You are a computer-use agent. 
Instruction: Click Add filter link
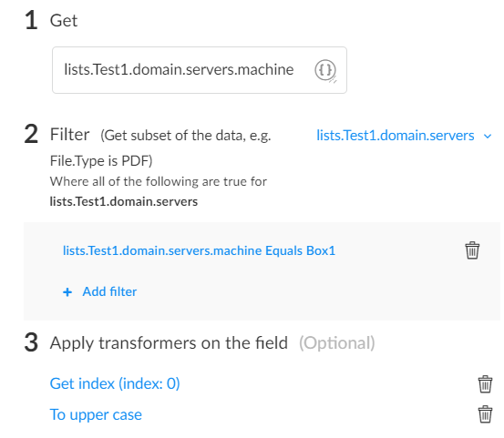coord(109,291)
